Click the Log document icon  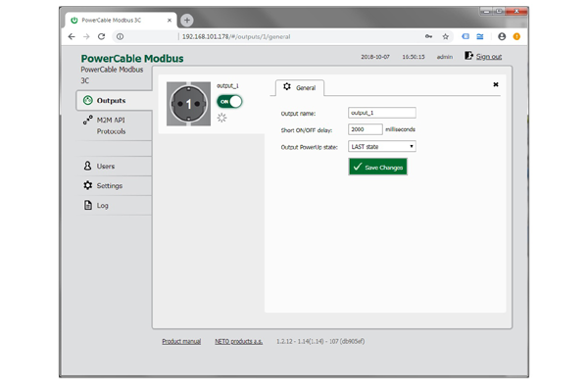tap(88, 205)
